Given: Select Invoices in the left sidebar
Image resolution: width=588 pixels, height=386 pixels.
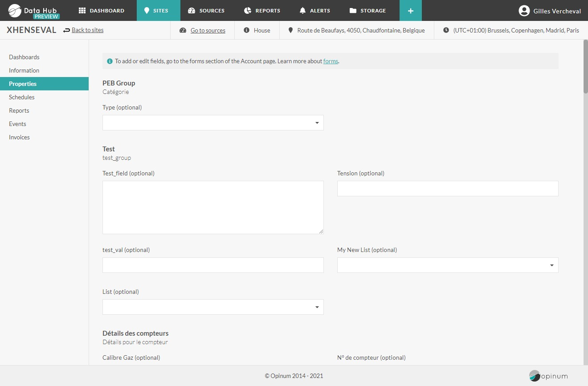Looking at the screenshot, I should point(19,137).
